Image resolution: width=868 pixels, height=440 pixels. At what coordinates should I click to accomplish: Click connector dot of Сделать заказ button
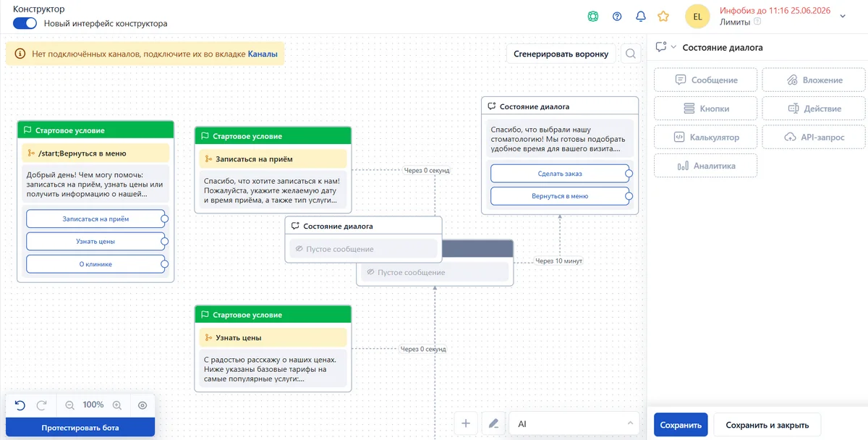tap(629, 174)
